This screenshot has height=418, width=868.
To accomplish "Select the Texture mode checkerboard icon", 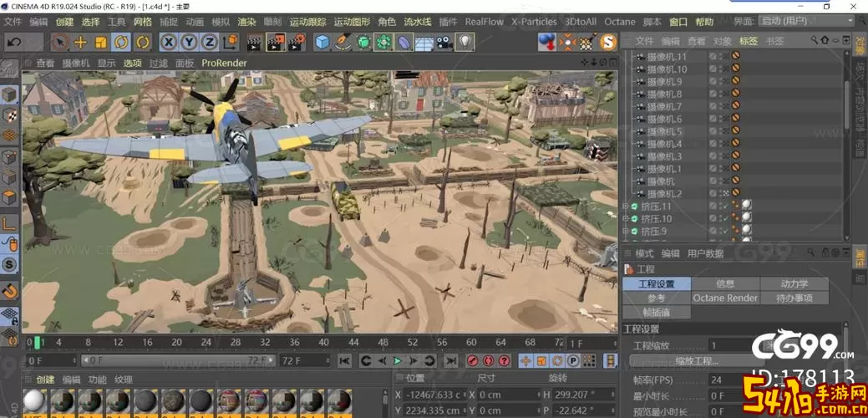I will point(9,115).
